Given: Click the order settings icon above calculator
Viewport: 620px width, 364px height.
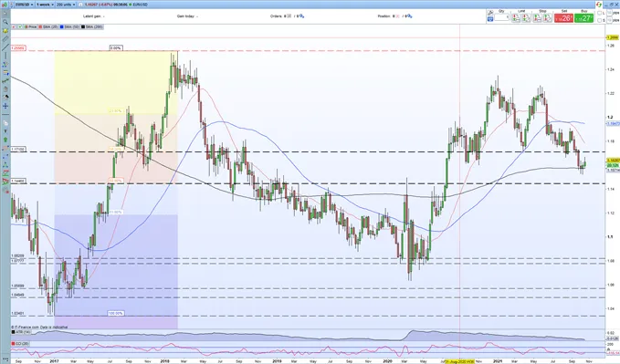Looking at the screenshot, I should pos(490,13).
